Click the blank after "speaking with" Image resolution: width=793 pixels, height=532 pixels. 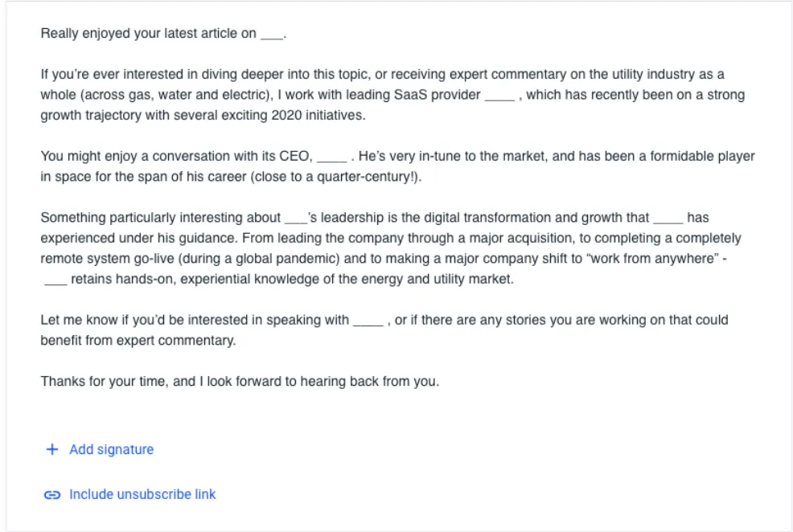[368, 321]
